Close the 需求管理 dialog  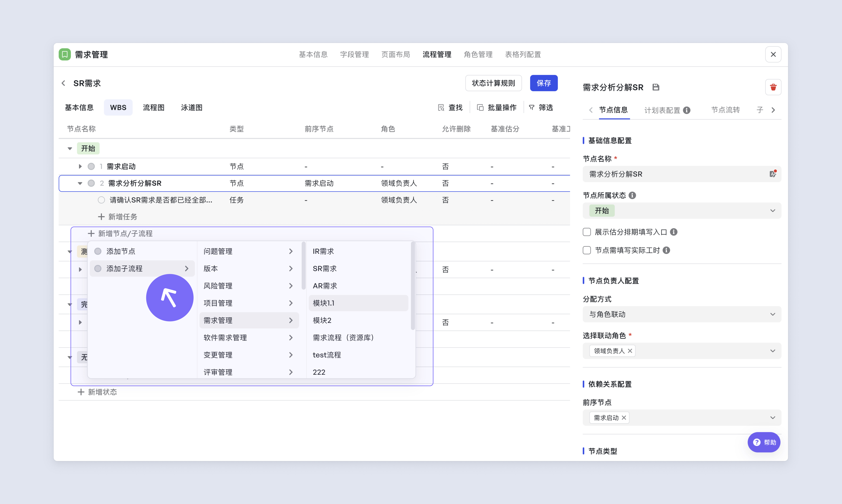tap(773, 54)
